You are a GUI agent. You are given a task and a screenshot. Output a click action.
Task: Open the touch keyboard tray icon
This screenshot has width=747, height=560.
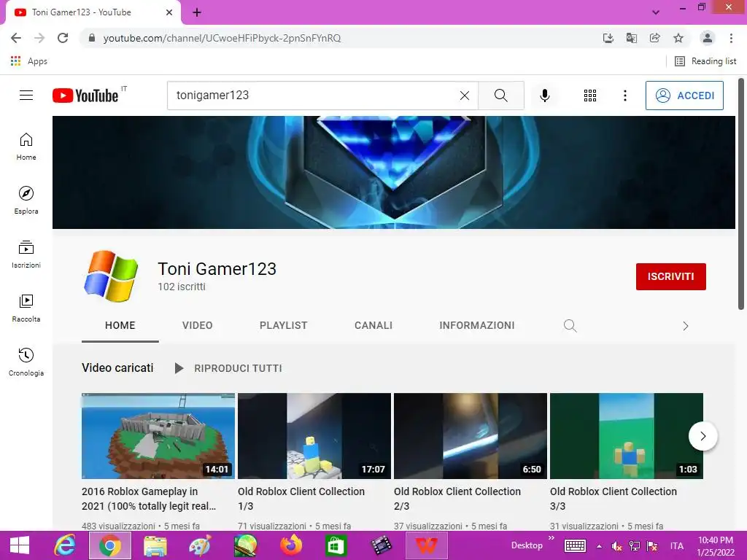(x=575, y=545)
